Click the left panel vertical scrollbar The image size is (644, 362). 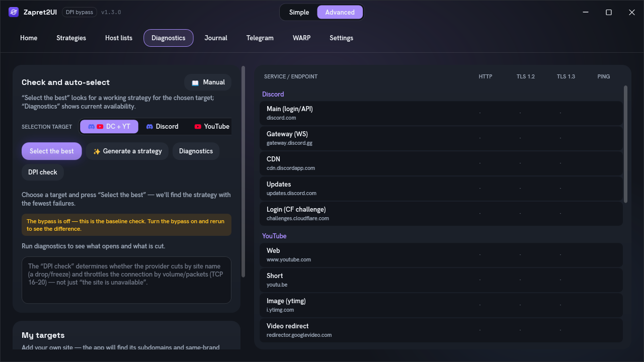click(x=244, y=171)
